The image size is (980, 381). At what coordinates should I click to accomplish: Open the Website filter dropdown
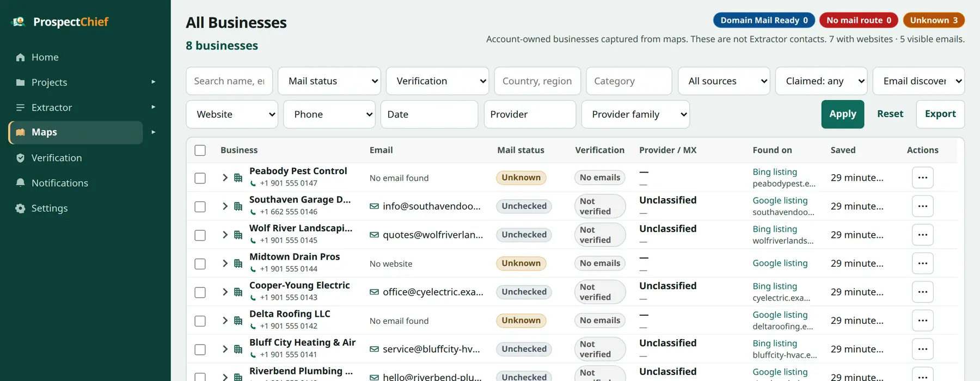(x=232, y=114)
